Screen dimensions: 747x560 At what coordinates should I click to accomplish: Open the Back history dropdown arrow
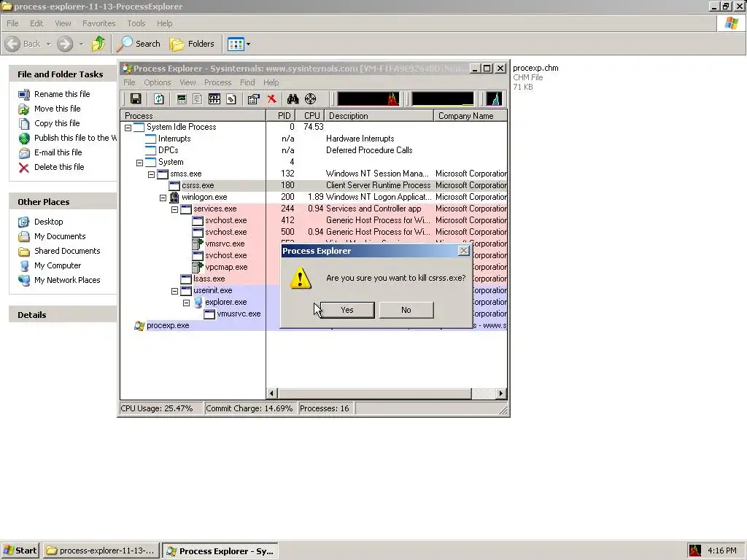pos(49,44)
